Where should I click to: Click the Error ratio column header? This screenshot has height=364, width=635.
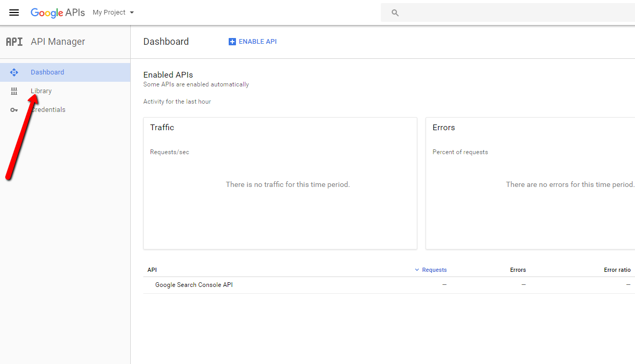(617, 270)
